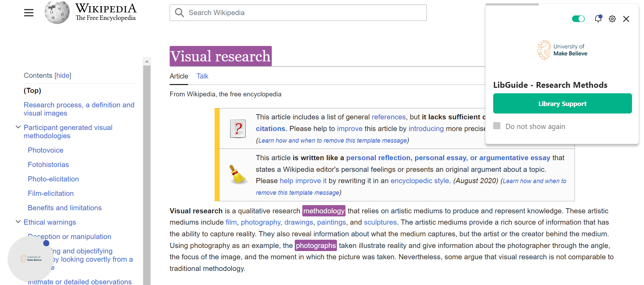This screenshot has width=644, height=285.
Task: Hide the Contents sidebar
Action: pyautogui.click(x=63, y=75)
